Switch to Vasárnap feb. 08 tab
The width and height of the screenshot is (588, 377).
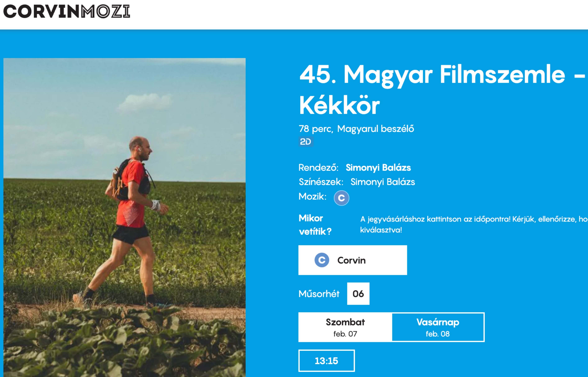click(438, 327)
